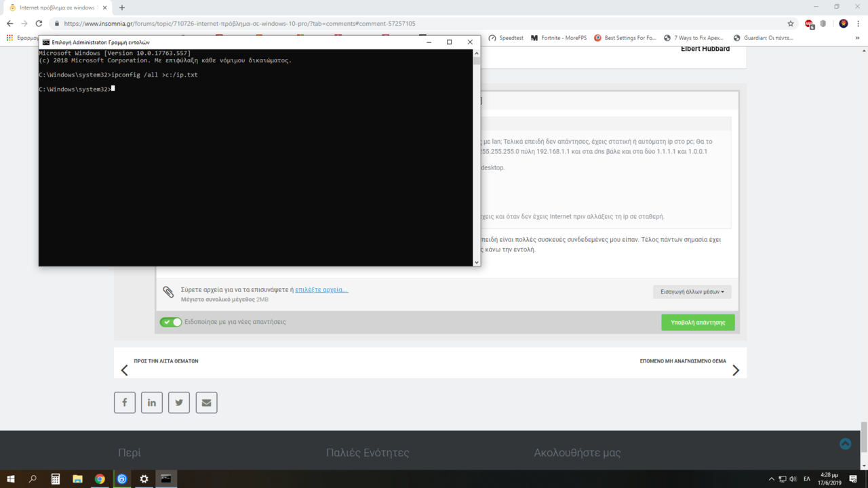868x488 pixels.
Task: Open the Command Prompt window system menu icon
Action: (x=46, y=42)
